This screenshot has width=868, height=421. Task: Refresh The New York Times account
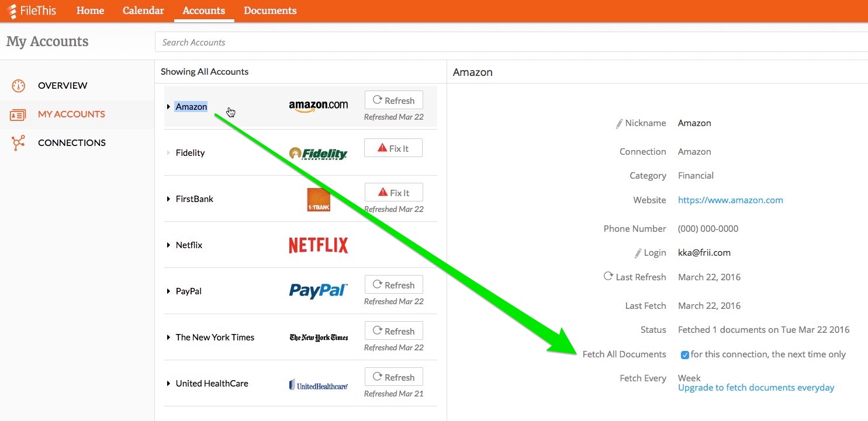[x=393, y=331]
